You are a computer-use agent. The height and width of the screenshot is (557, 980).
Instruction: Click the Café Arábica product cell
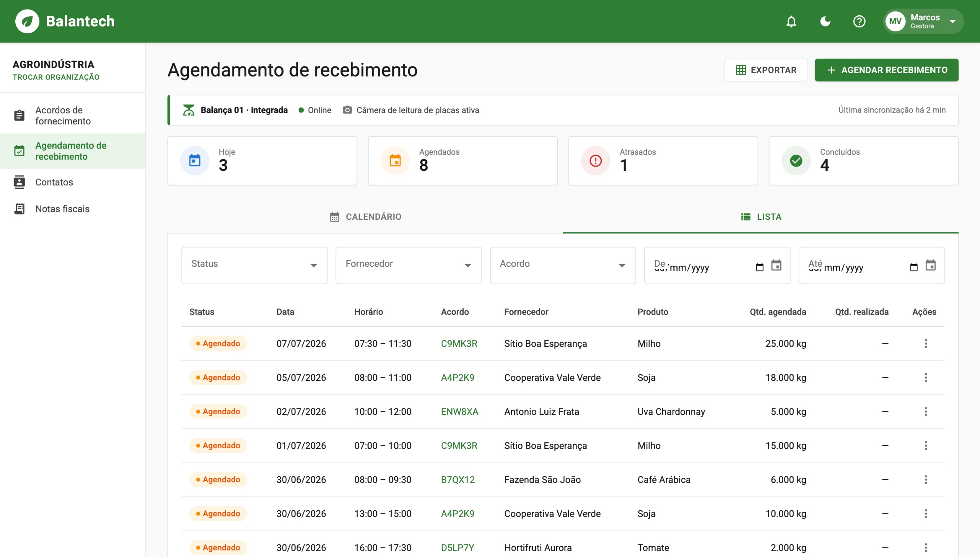(x=664, y=480)
